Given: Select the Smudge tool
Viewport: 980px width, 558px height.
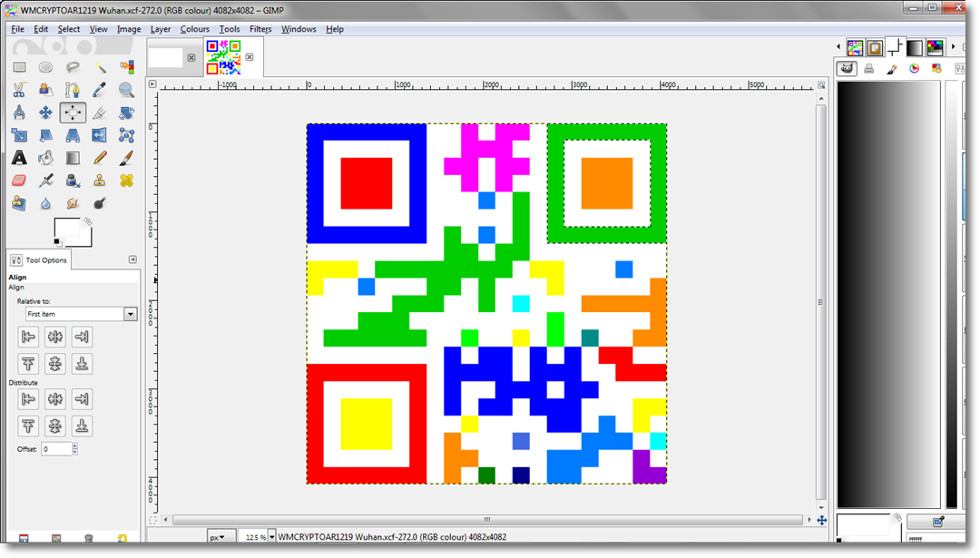Looking at the screenshot, I should tap(73, 203).
